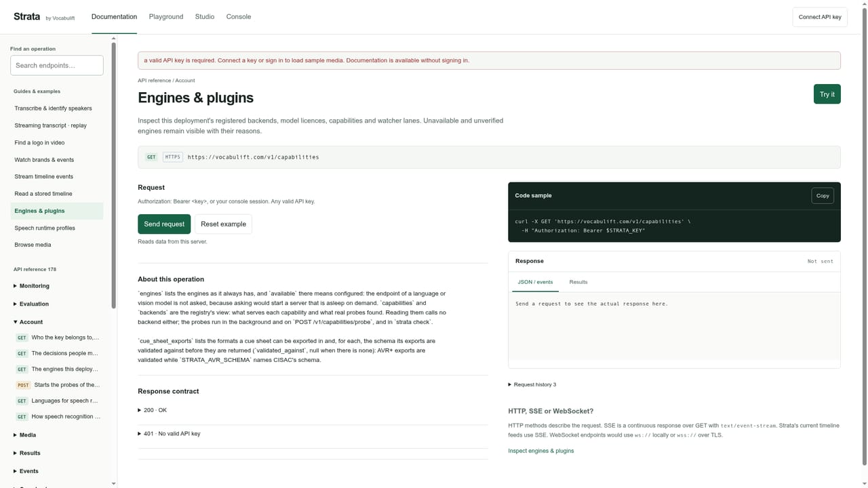Collapse the Account section
This screenshot has width=868, height=488.
click(57, 322)
